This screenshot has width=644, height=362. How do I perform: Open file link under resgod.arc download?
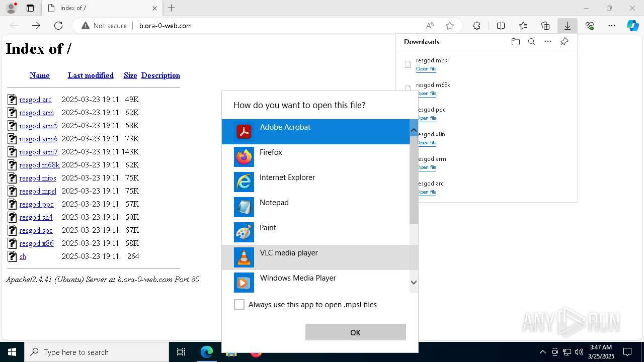click(426, 192)
